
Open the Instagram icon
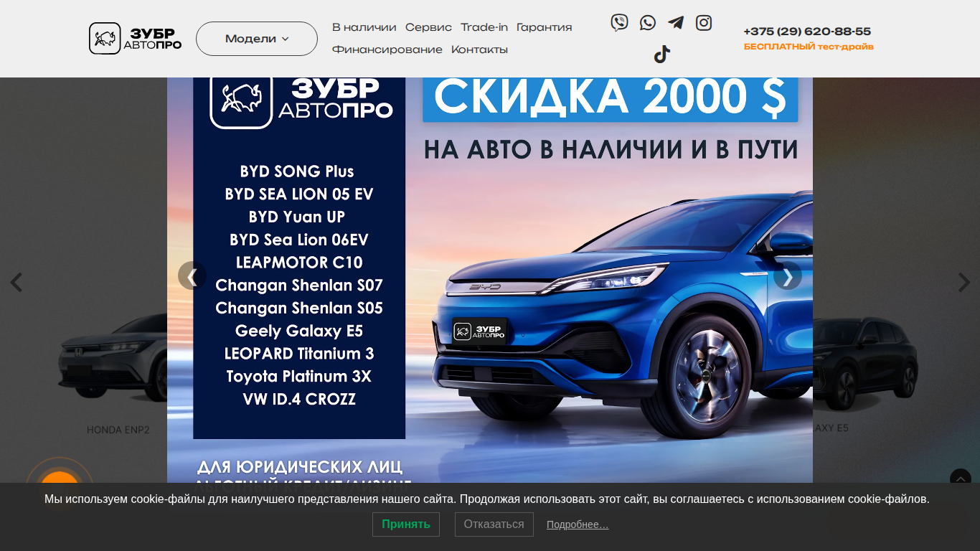(704, 23)
